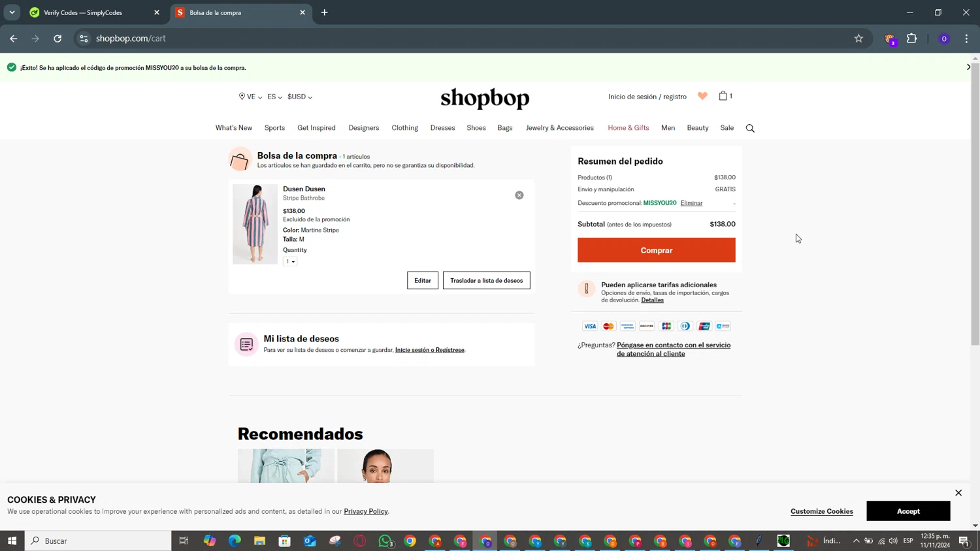Open the Chrome profile avatar
This screenshot has height=551, width=980.
944,39
